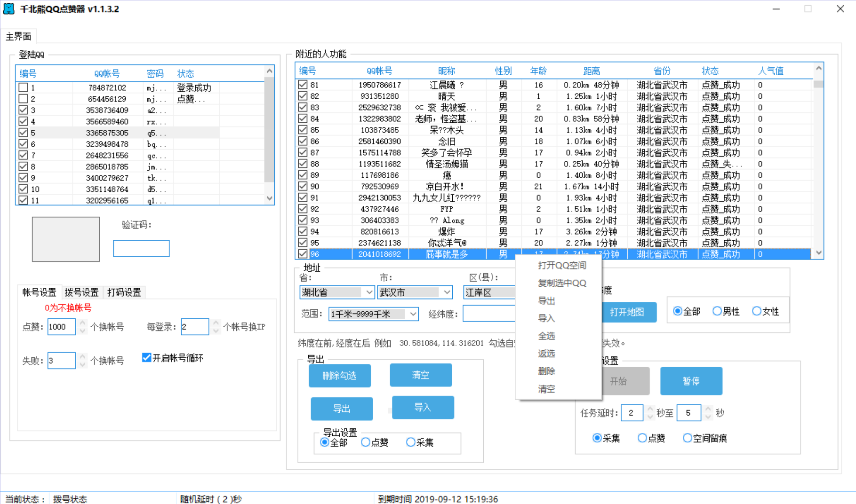This screenshot has width=856, height=504.
Task: Click the 验证码 captcha input field
Action: (x=141, y=248)
